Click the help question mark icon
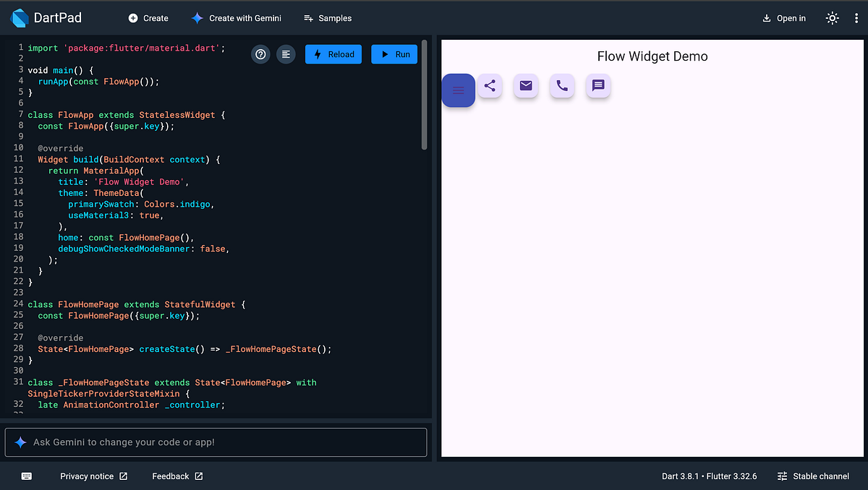868x490 pixels. tap(260, 54)
